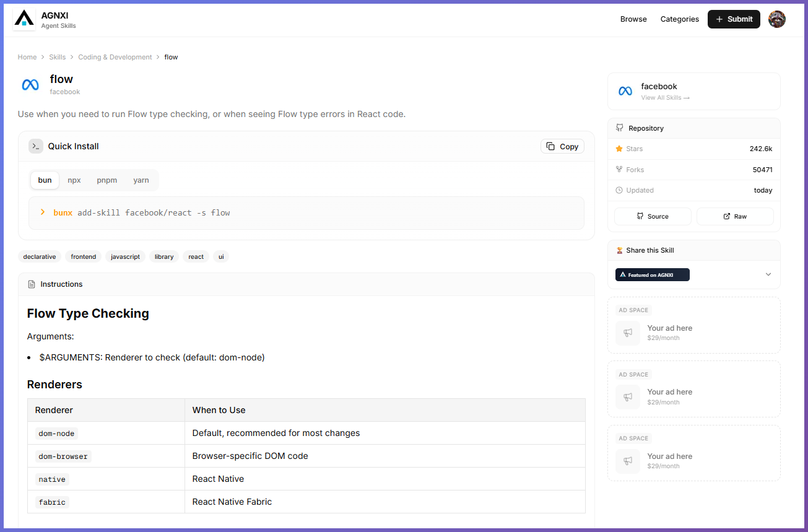Click the share icon in Share this Skill header

619,250
